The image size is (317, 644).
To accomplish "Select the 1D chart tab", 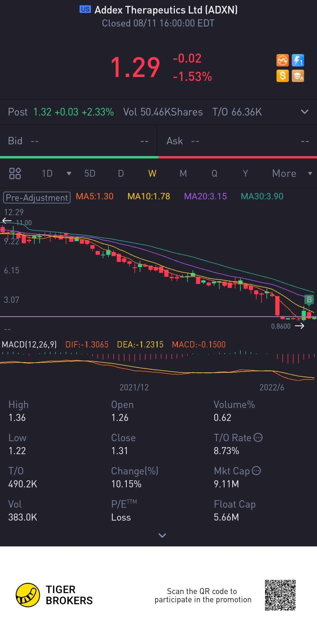I will pyautogui.click(x=47, y=173).
